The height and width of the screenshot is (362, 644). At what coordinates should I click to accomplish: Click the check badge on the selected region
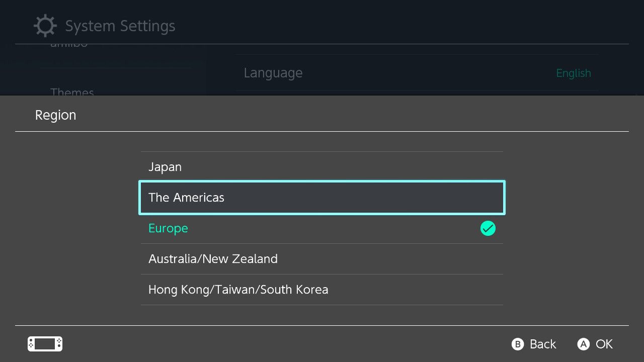pyautogui.click(x=488, y=228)
